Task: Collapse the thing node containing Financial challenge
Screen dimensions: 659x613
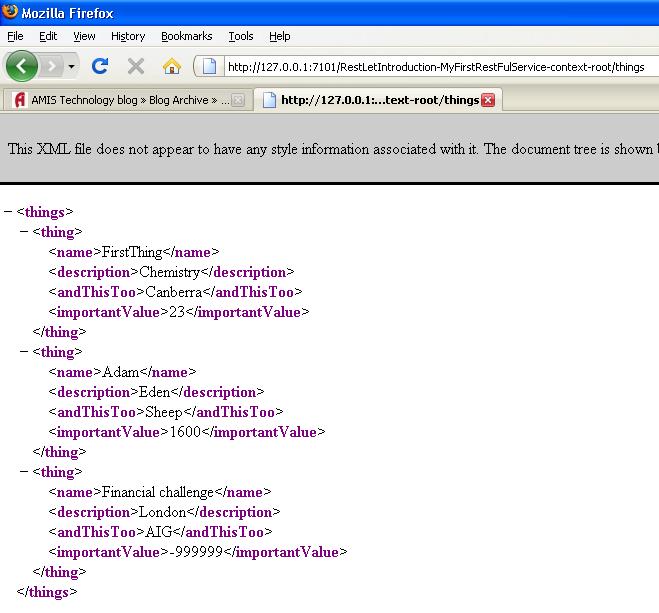Action: [25, 472]
